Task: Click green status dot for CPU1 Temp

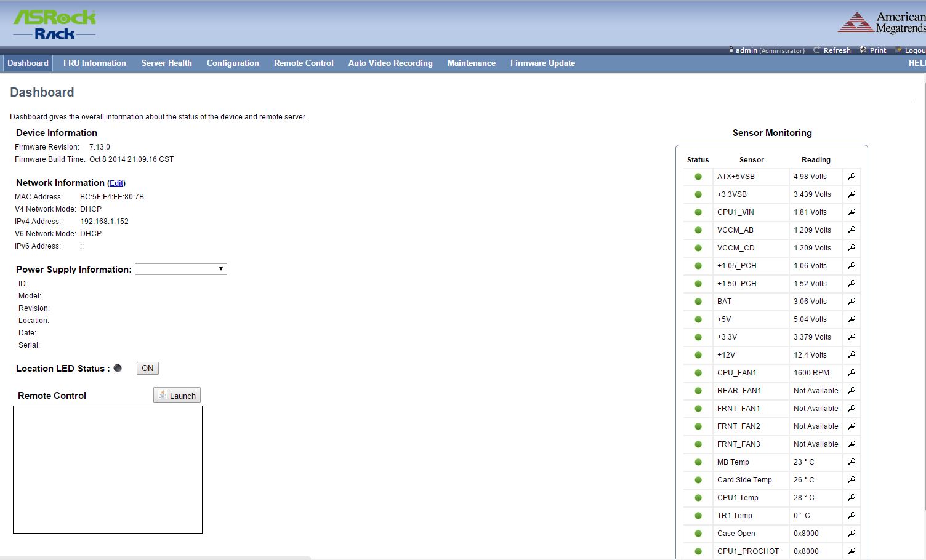Action: point(698,498)
